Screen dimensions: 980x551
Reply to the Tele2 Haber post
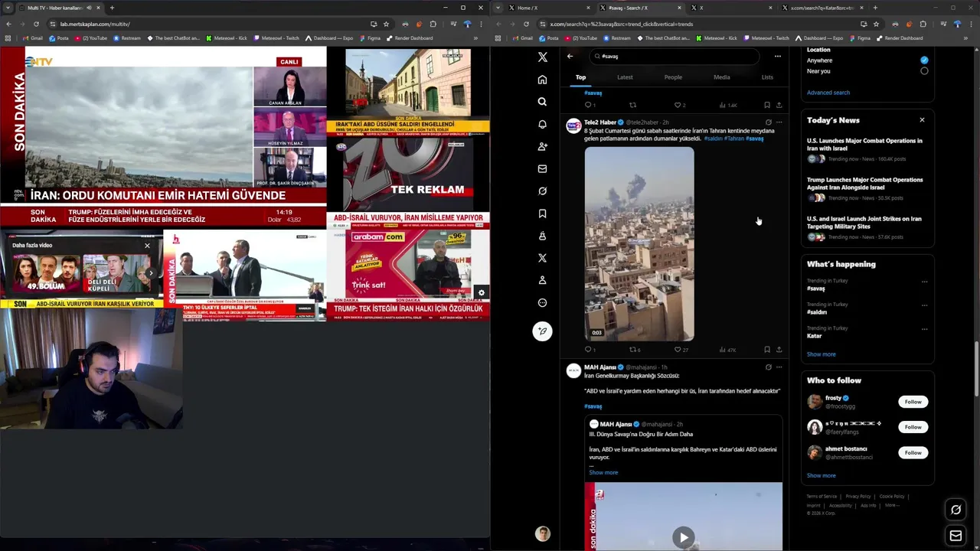point(588,350)
